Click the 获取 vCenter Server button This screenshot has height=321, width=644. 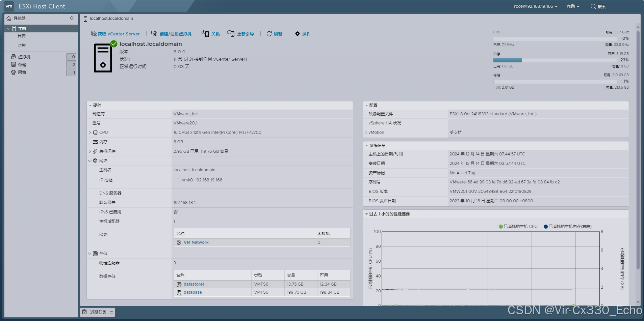coord(115,34)
